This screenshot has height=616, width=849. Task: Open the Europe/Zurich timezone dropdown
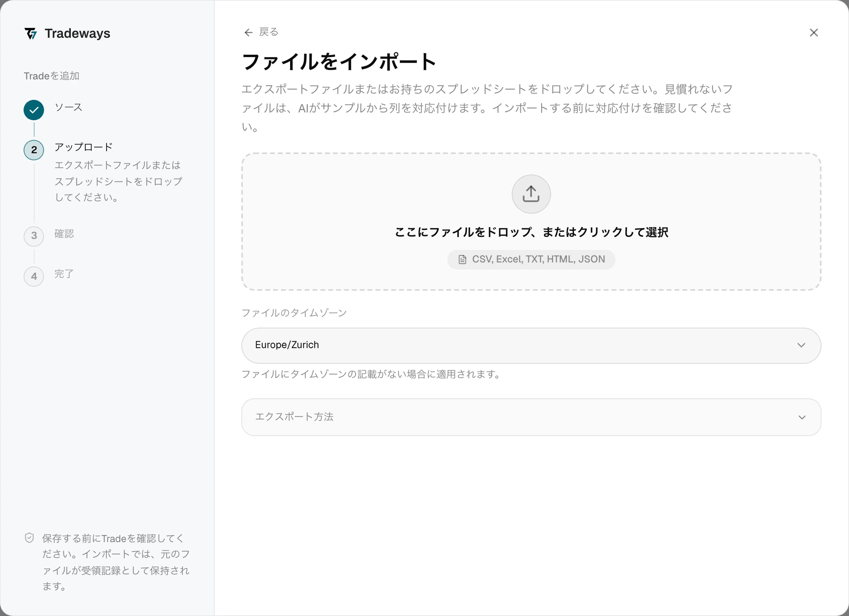(x=531, y=346)
